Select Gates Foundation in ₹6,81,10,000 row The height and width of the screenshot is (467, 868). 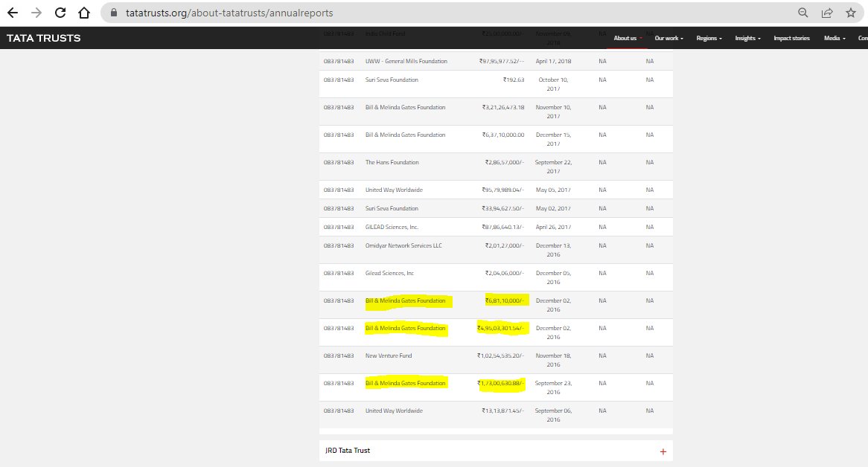tap(405, 300)
